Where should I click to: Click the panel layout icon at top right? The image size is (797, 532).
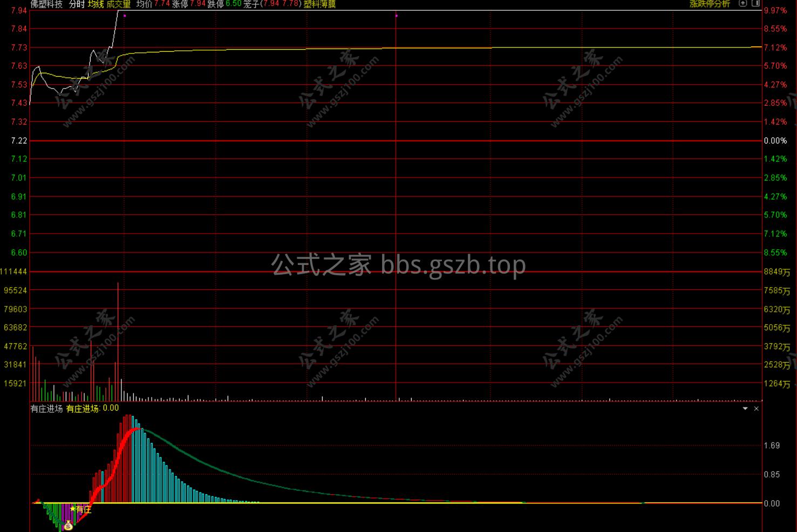pos(756,3)
